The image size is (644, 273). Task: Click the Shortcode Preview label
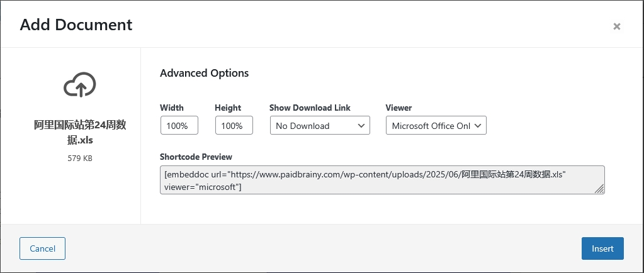pyautogui.click(x=196, y=157)
